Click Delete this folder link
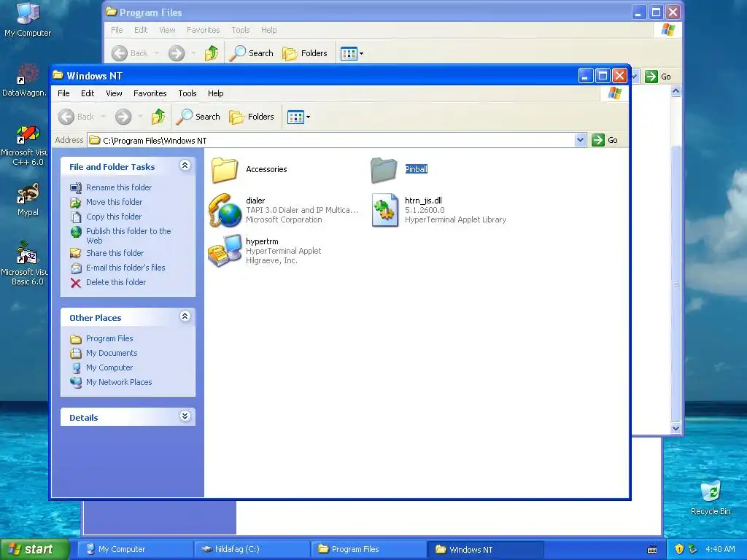The width and height of the screenshot is (747, 560). [116, 282]
